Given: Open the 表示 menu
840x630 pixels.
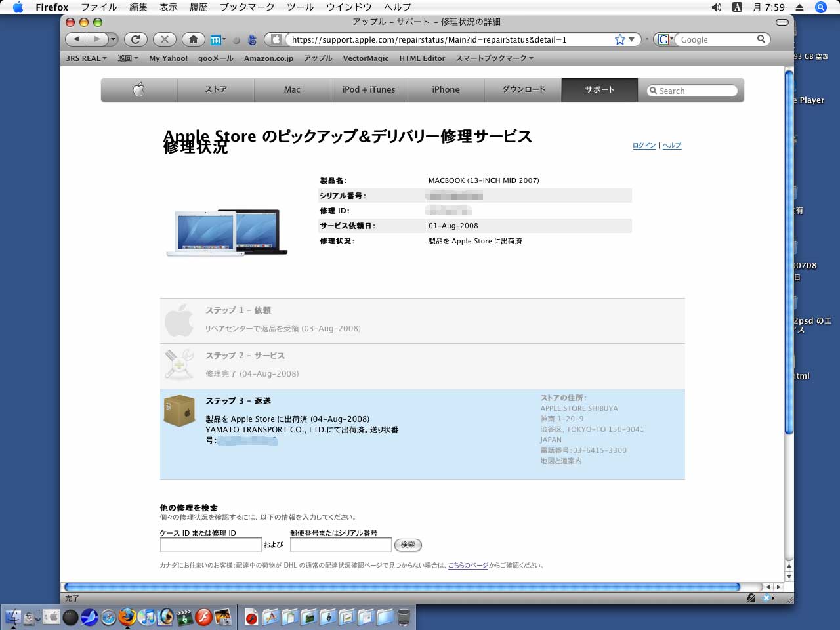Looking at the screenshot, I should [169, 7].
